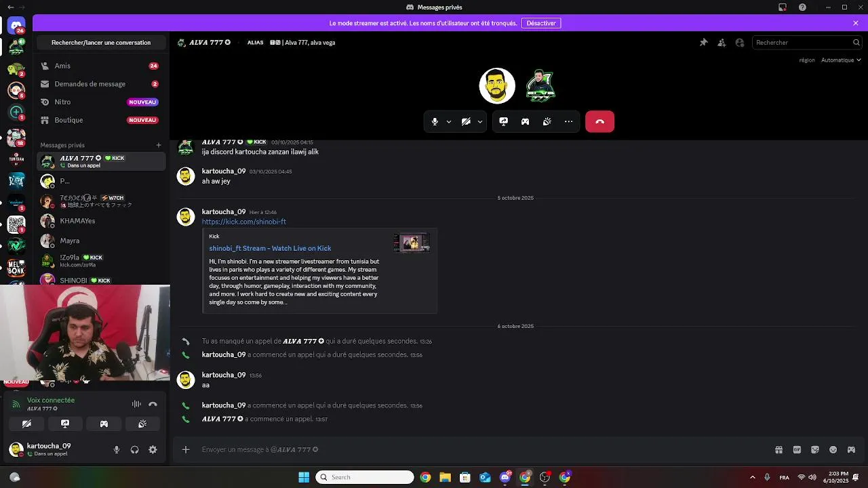Open apps launcher beside emoji button
The image size is (868, 488).
pos(852,449)
